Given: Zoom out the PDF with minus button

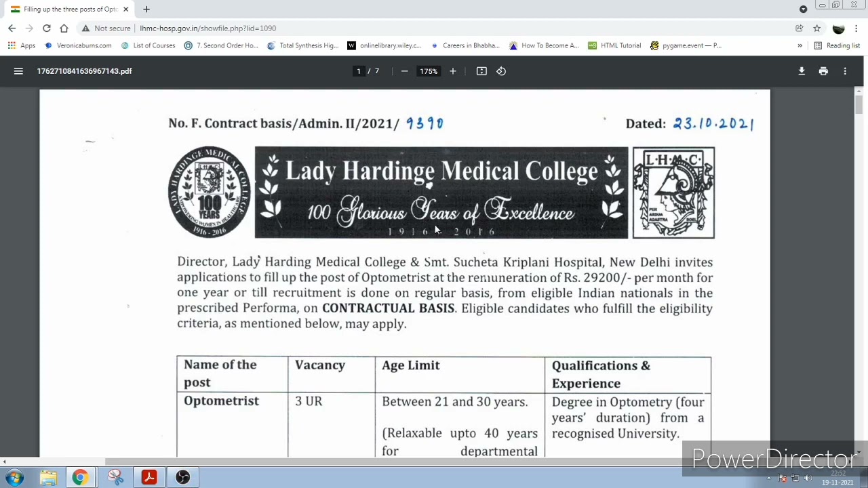Looking at the screenshot, I should [x=404, y=71].
